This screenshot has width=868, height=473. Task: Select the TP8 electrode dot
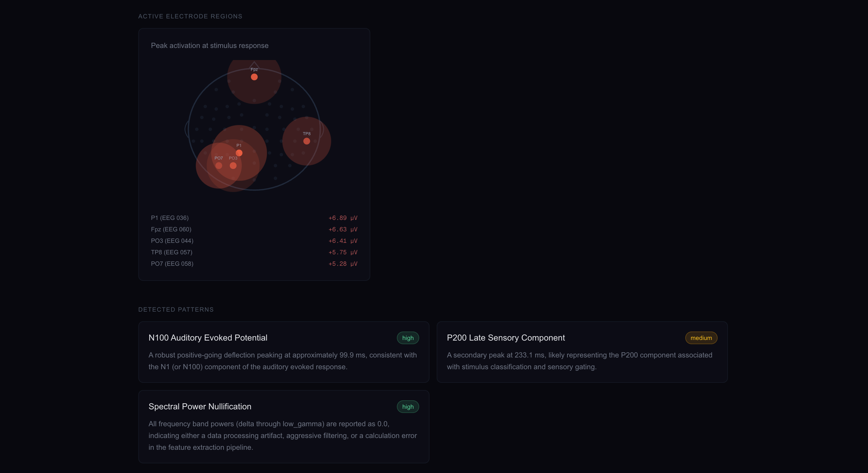point(307,141)
